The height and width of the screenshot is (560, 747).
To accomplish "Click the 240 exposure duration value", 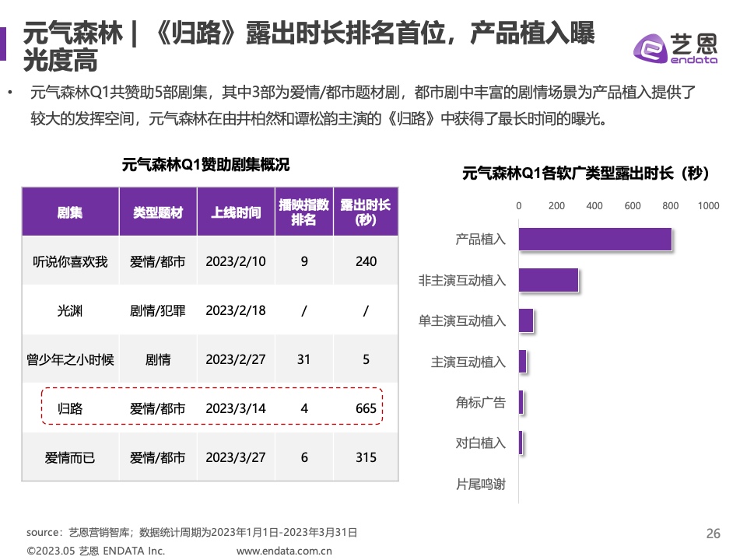I will (366, 261).
